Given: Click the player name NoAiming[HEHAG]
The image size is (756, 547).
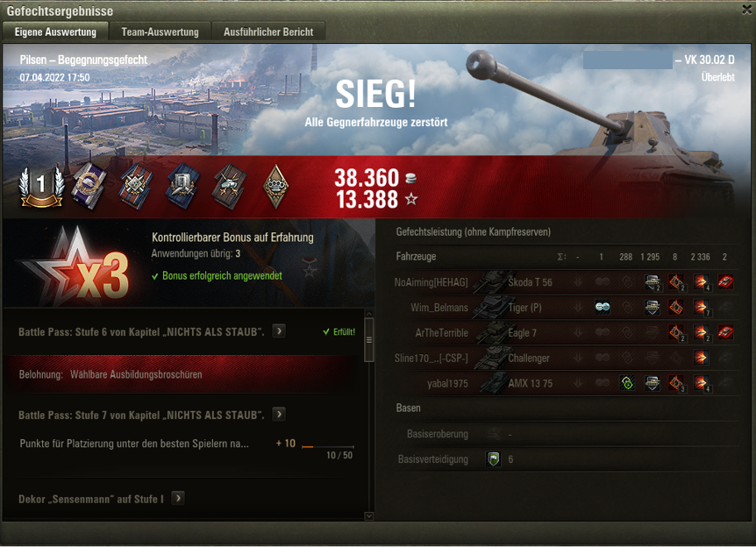Looking at the screenshot, I should click(431, 282).
